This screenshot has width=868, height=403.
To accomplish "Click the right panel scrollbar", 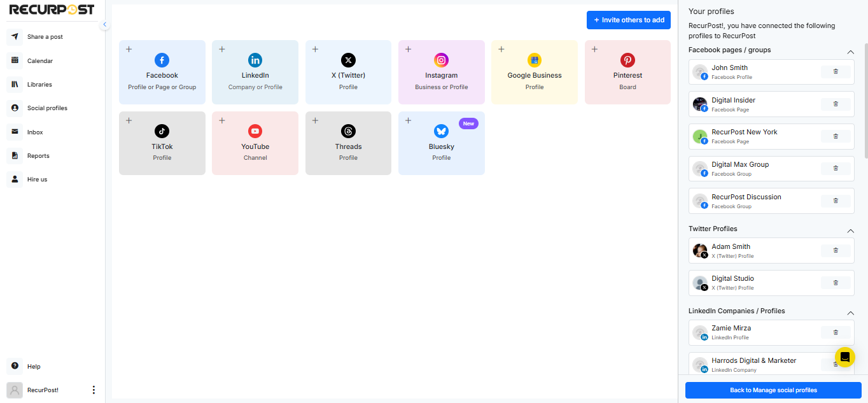I will pyautogui.click(x=865, y=101).
